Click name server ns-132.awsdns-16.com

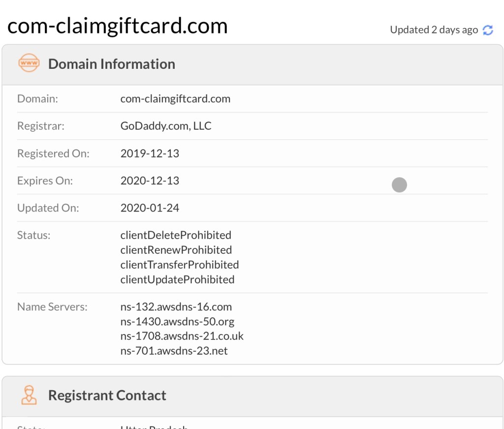176,307
